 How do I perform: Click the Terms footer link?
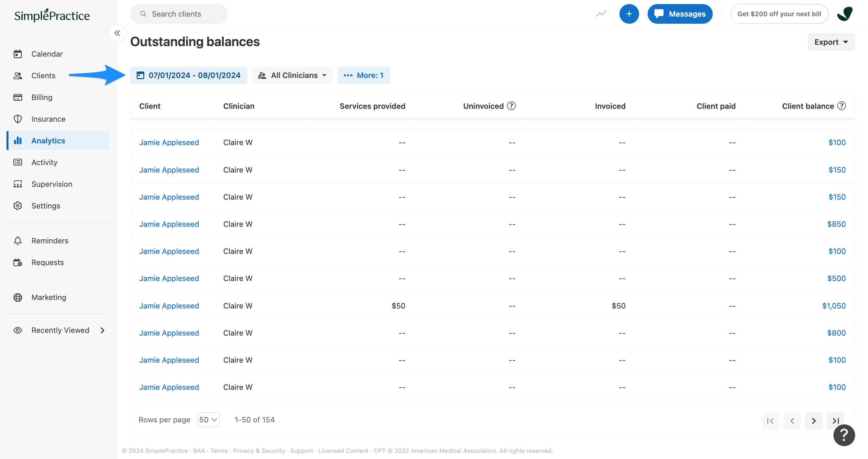pyautogui.click(x=219, y=451)
